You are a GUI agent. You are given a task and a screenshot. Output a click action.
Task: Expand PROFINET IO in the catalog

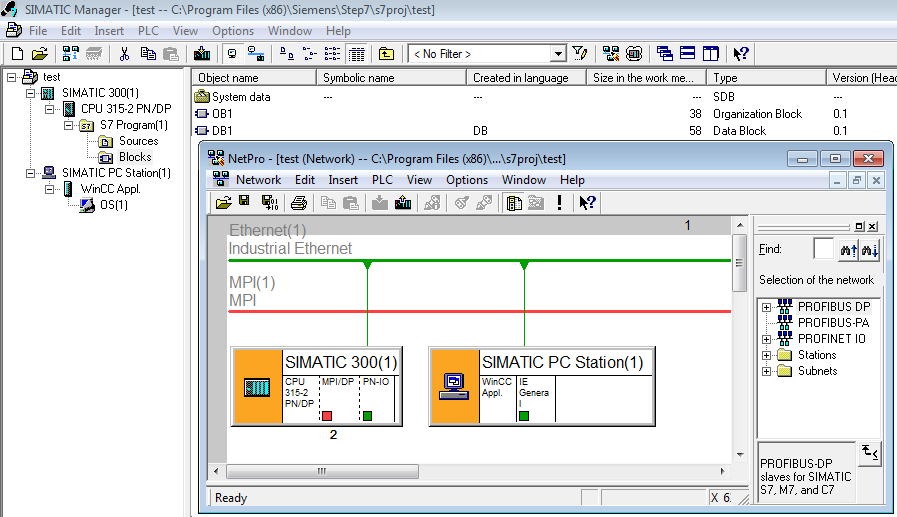pyautogui.click(x=767, y=339)
